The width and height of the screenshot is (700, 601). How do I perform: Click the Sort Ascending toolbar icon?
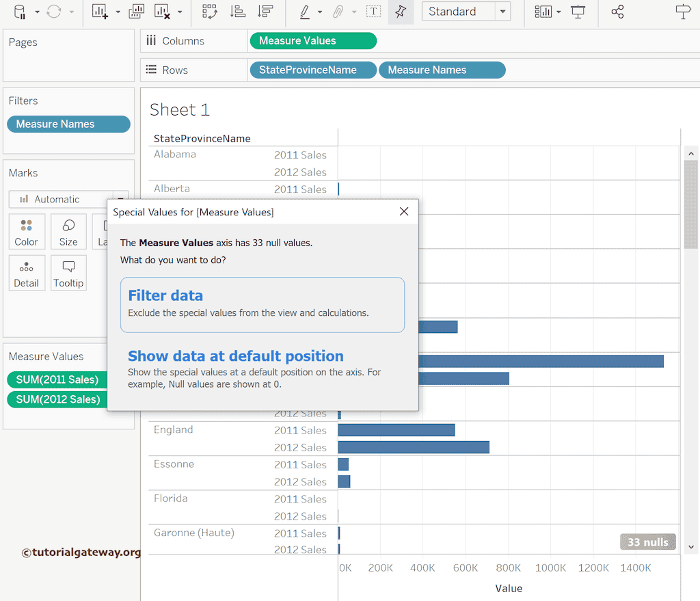tap(238, 12)
